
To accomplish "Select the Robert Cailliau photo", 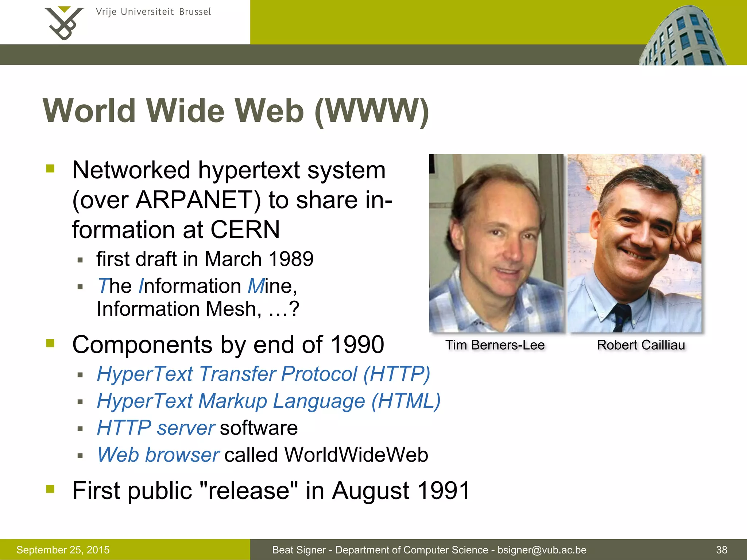I will (x=635, y=243).
